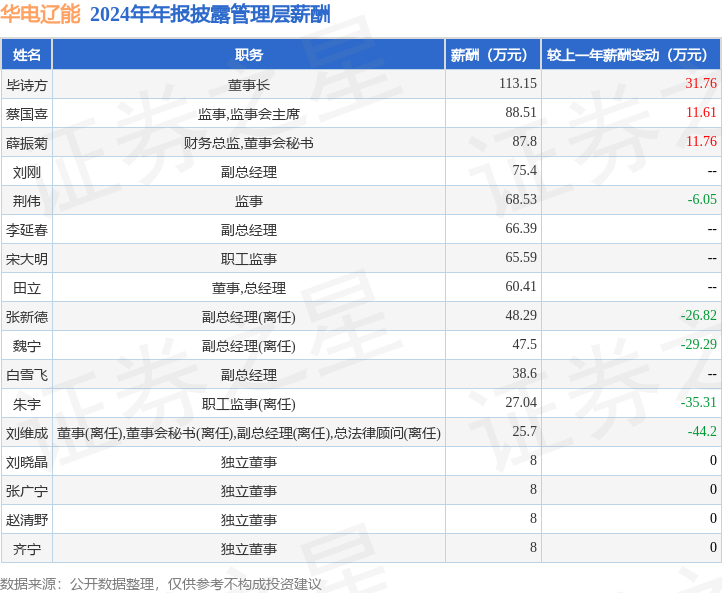
Task: Click the 薪酬（万元） column header
Action: click(493, 55)
